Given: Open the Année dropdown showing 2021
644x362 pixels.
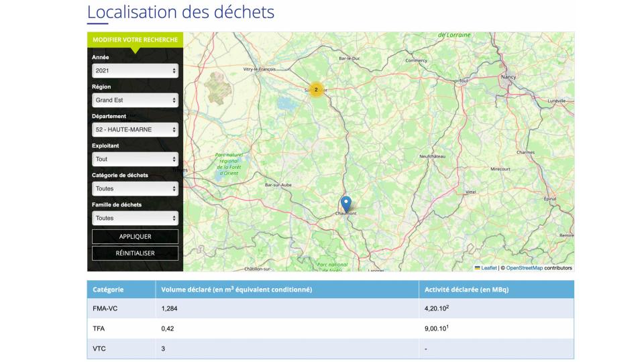Looking at the screenshot, I should (x=135, y=70).
